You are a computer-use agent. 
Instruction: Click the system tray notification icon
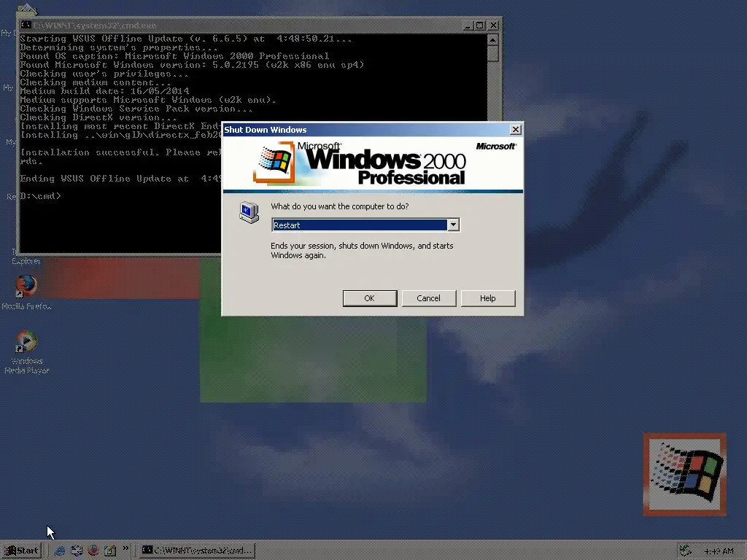point(684,551)
